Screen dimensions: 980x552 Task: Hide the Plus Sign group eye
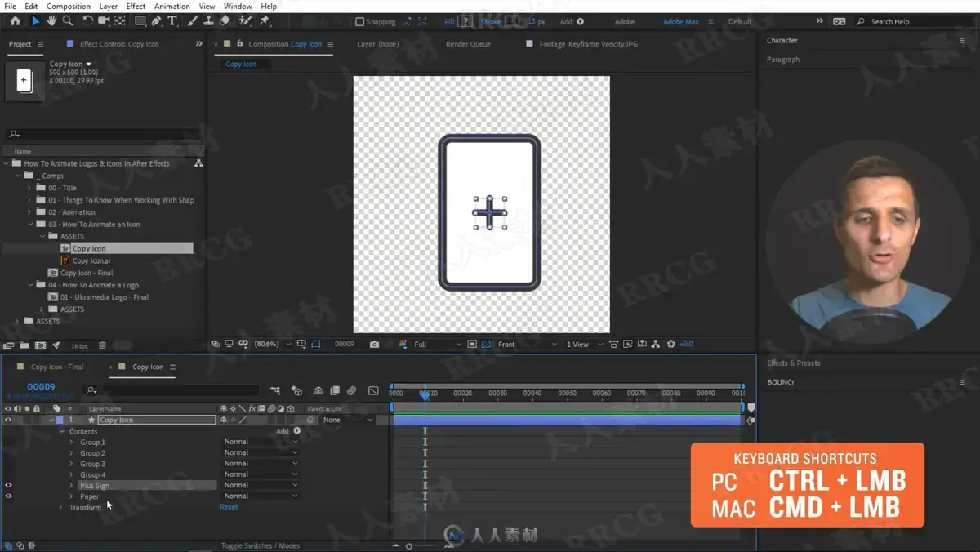8,485
